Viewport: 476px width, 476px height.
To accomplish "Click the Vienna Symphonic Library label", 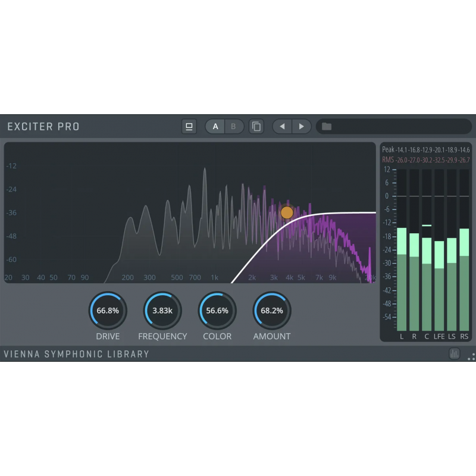I will [76, 354].
